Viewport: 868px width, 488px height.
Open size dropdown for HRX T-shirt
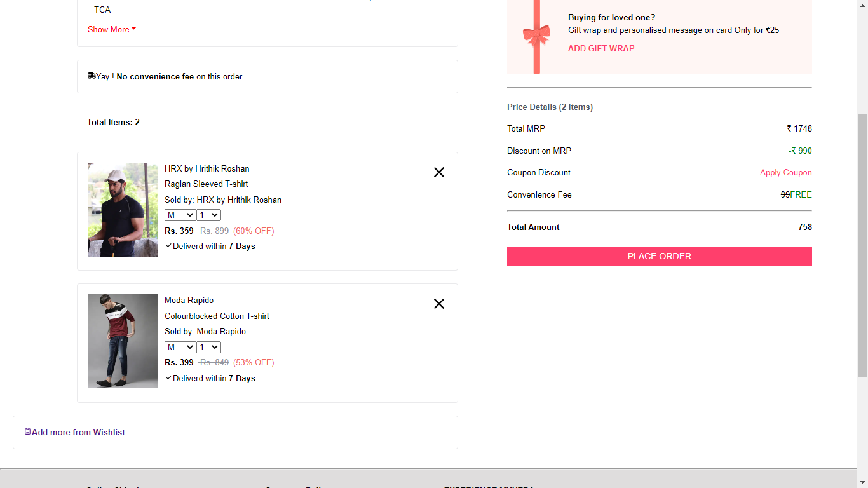click(180, 215)
